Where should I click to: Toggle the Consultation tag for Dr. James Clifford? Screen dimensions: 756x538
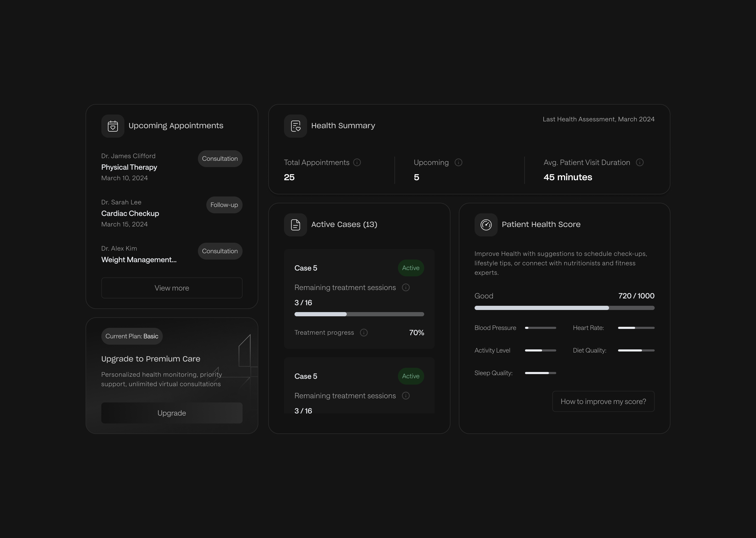coord(219,159)
